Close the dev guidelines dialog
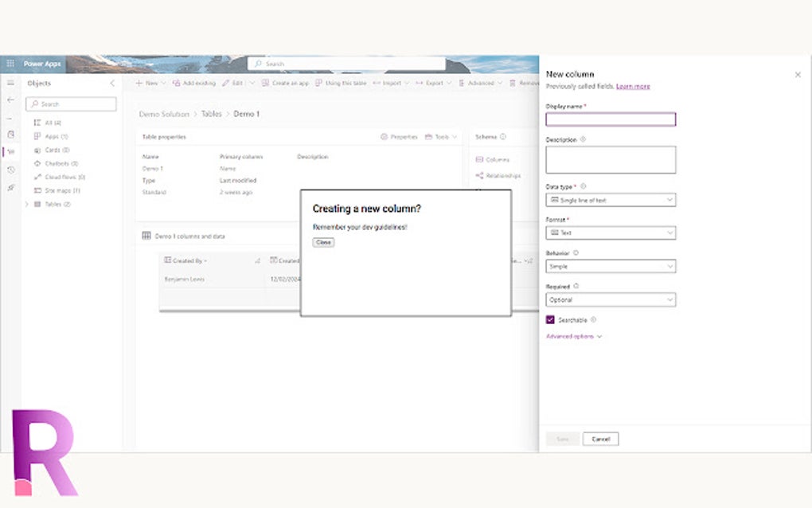Viewport: 812px width, 508px height. coord(322,243)
